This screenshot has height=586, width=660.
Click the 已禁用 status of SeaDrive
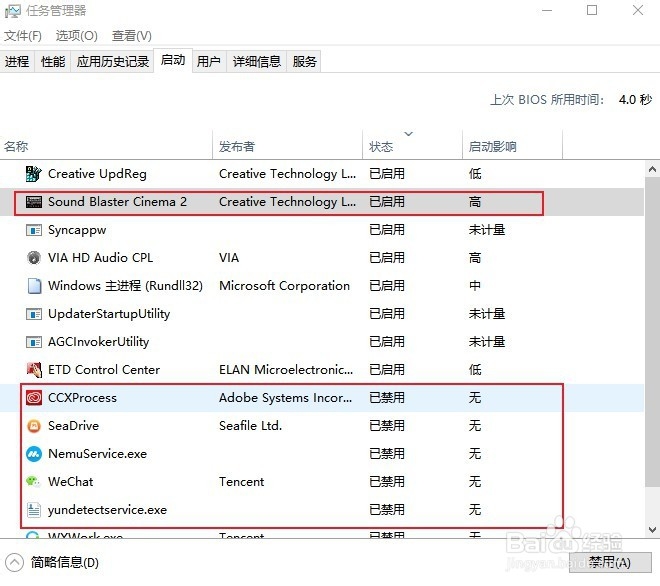(387, 426)
